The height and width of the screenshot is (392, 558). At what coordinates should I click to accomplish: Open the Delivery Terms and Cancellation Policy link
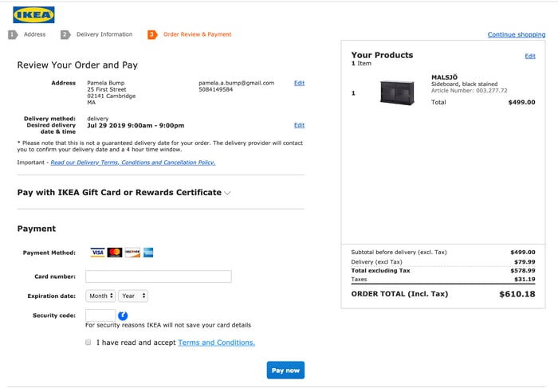[132, 163]
